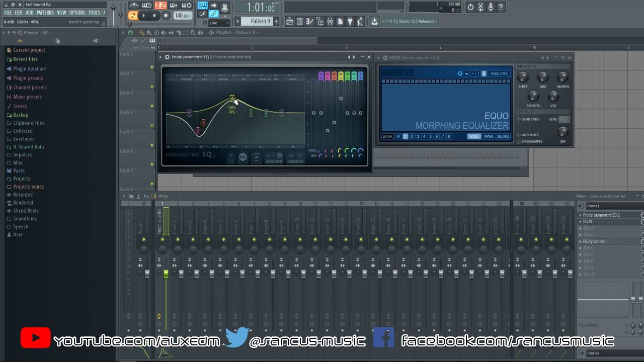The image size is (644, 362).
Task: Open EQUO window menu arrow
Action: click(378, 57)
